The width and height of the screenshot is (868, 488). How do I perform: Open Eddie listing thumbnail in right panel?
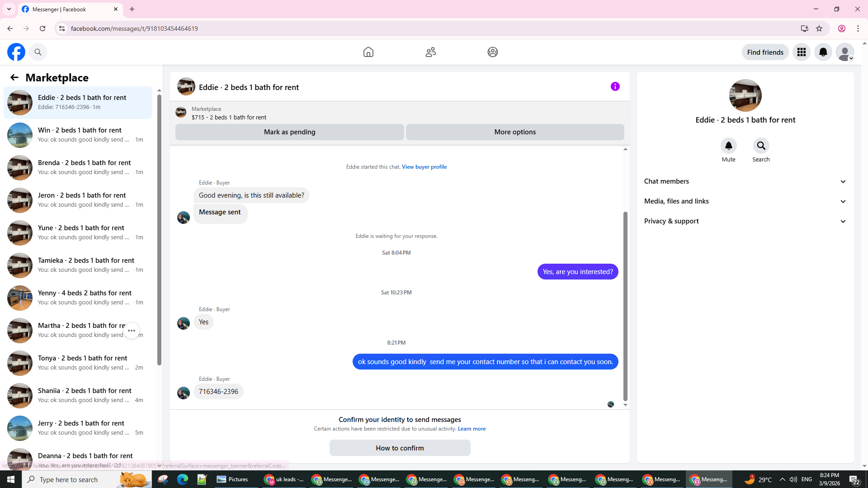[745, 95]
